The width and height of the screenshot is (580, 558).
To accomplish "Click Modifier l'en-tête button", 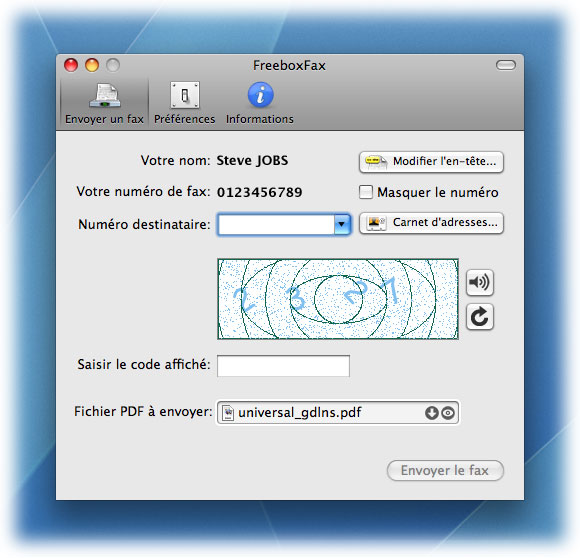I will click(x=431, y=162).
